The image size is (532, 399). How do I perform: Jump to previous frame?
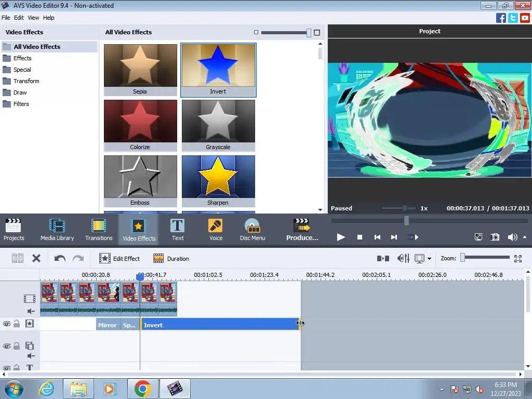pyautogui.click(x=377, y=237)
